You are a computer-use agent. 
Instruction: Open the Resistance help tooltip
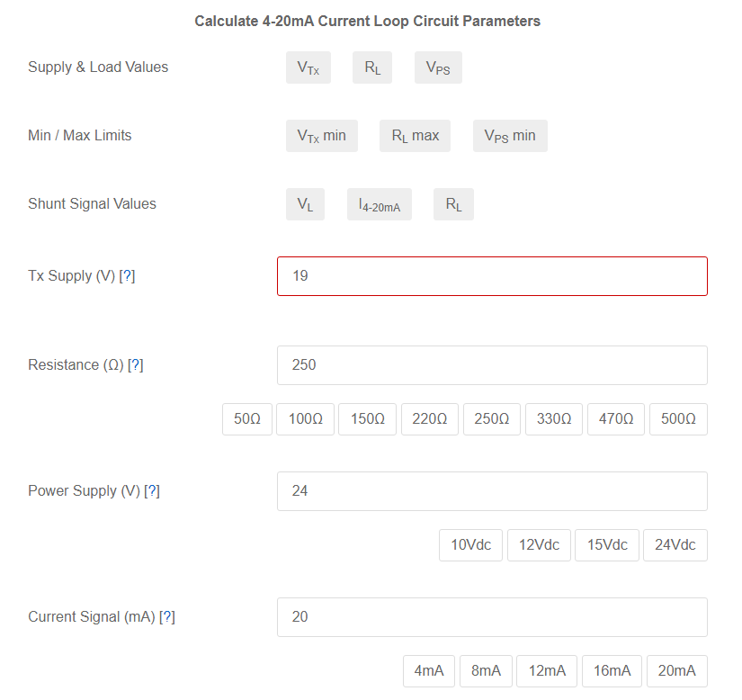coord(136,364)
